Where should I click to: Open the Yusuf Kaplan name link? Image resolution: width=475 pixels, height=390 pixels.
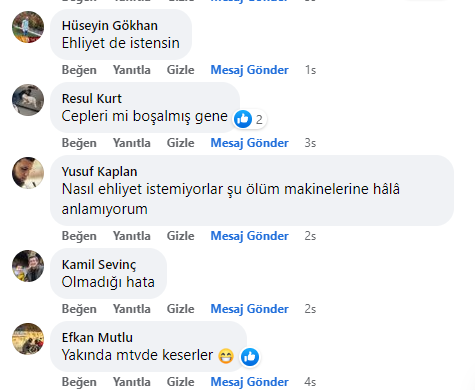(x=99, y=172)
